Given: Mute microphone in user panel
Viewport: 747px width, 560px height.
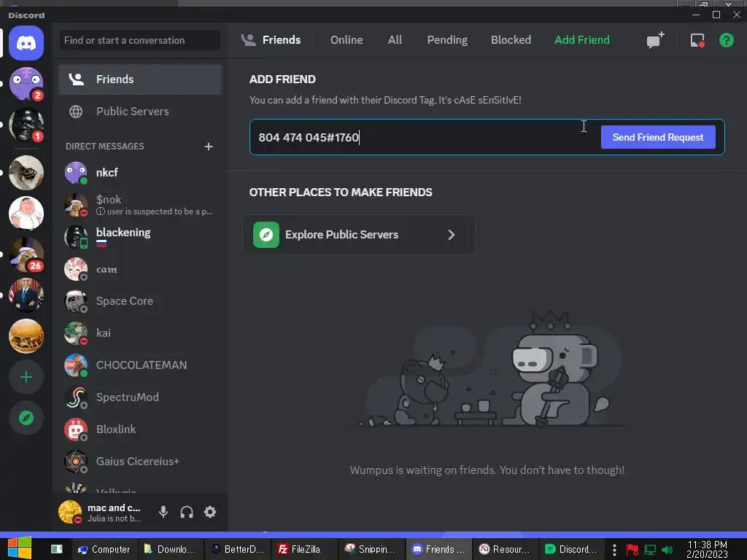Looking at the screenshot, I should [163, 512].
